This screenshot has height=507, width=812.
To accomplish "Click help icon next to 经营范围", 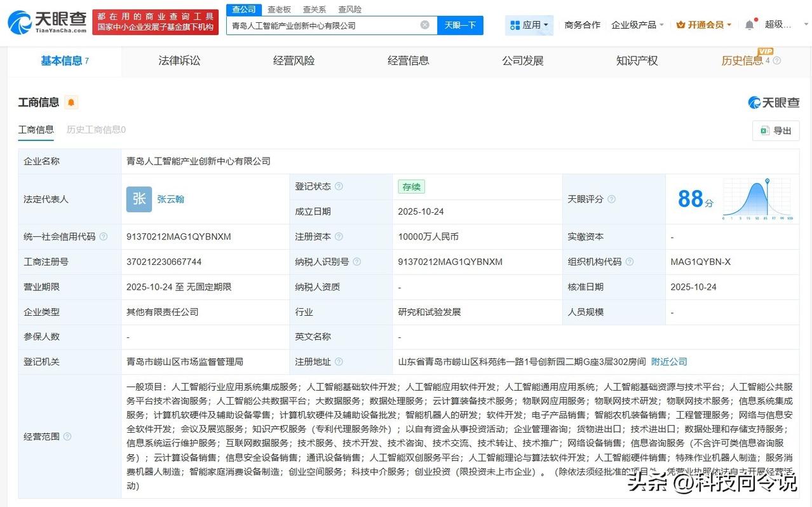I will coord(67,436).
